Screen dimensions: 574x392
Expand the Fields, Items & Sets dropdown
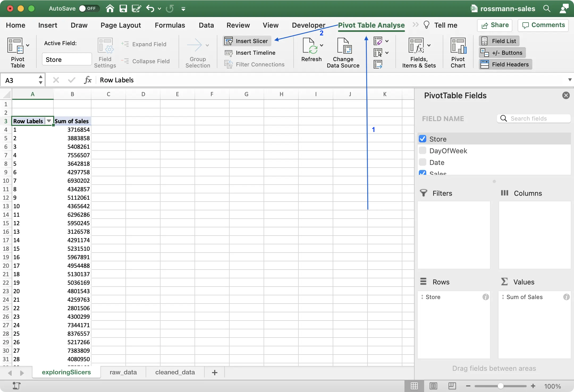point(429,45)
